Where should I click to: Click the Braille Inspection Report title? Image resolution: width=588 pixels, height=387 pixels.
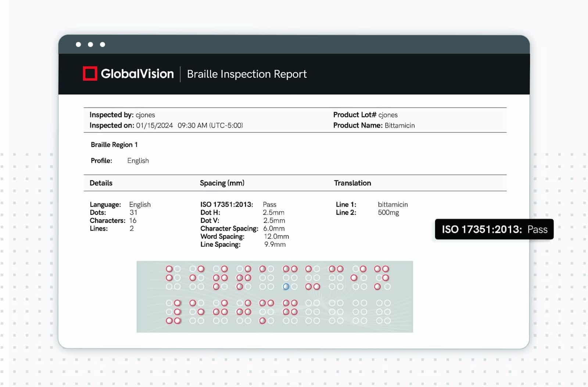(247, 74)
